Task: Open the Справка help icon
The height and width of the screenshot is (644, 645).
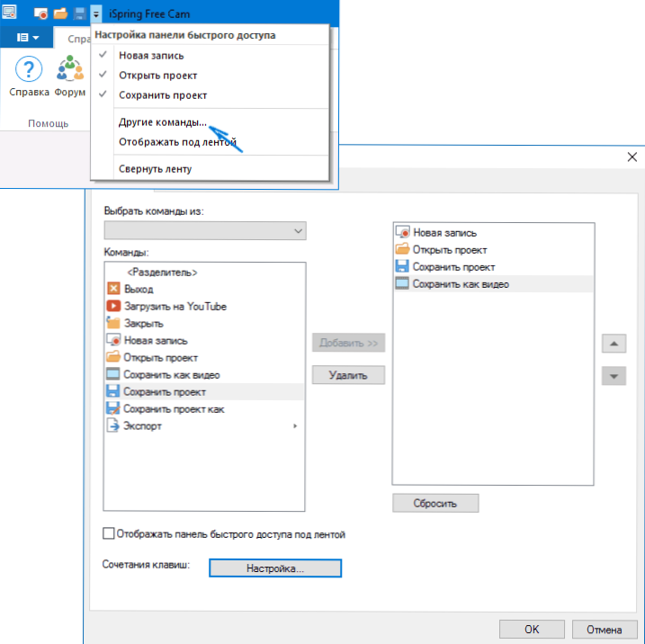Action: pyautogui.click(x=29, y=76)
